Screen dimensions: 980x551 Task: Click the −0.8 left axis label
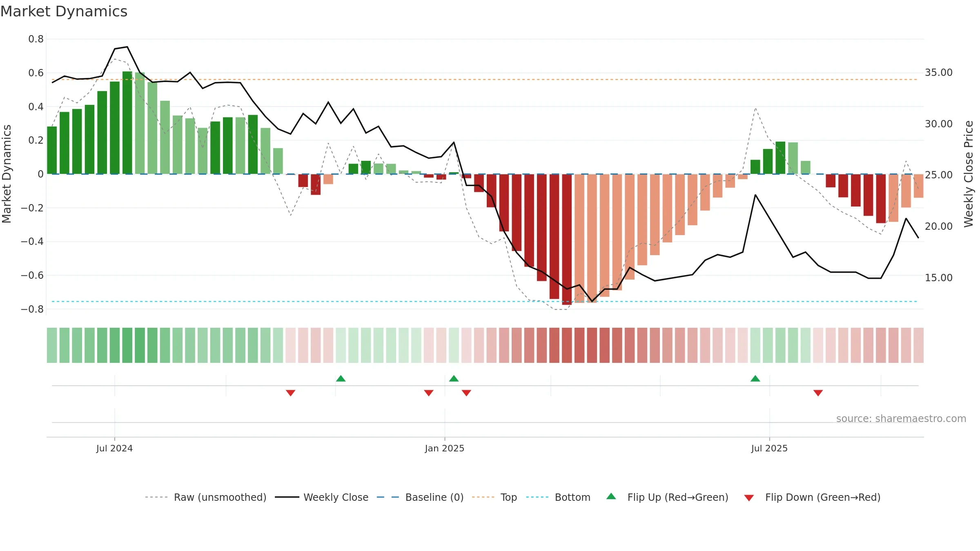pos(32,309)
